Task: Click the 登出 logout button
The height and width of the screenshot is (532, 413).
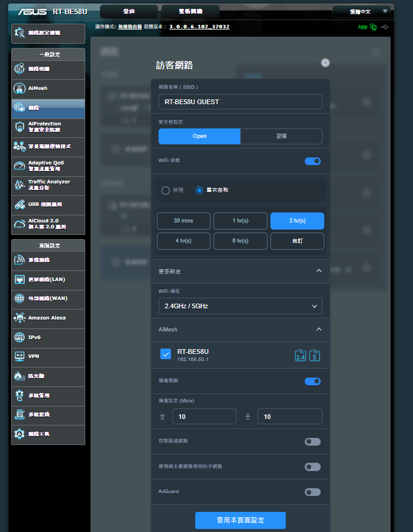Action: (129, 11)
